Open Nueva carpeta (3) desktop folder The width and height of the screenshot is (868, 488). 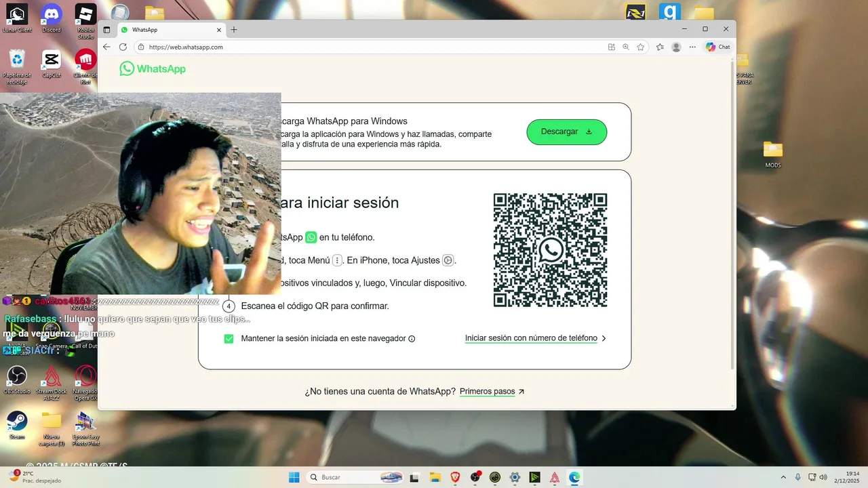click(52, 428)
